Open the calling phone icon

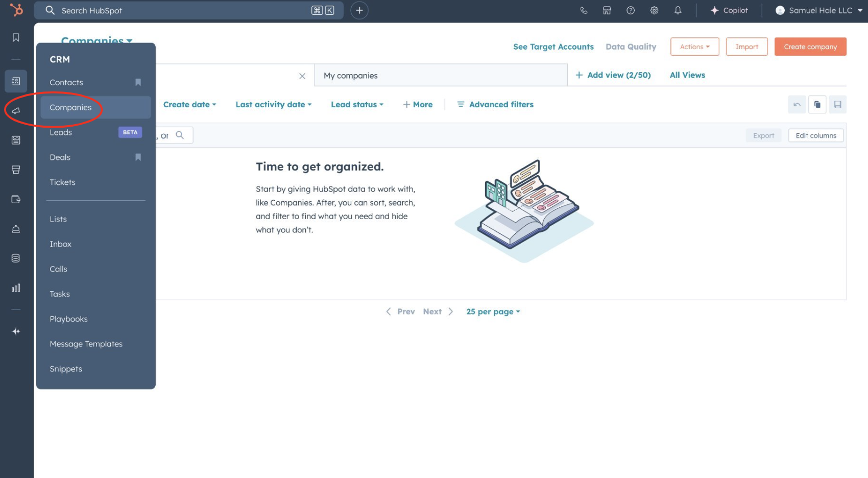584,10
